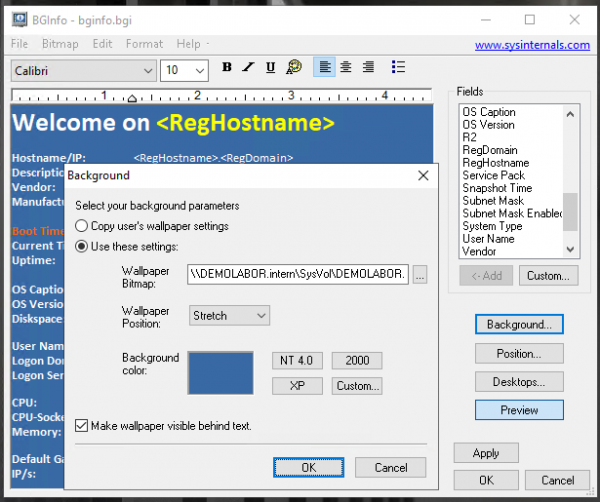Open the Format menu
The image size is (600, 502).
tap(144, 44)
